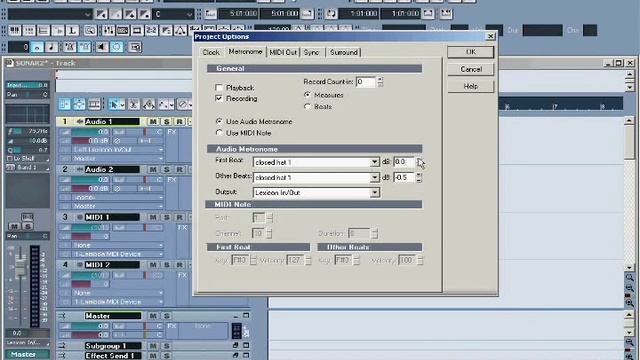Mute the MIDI 2 track
This screenshot has height=360, width=640.
pyautogui.click(x=153, y=265)
